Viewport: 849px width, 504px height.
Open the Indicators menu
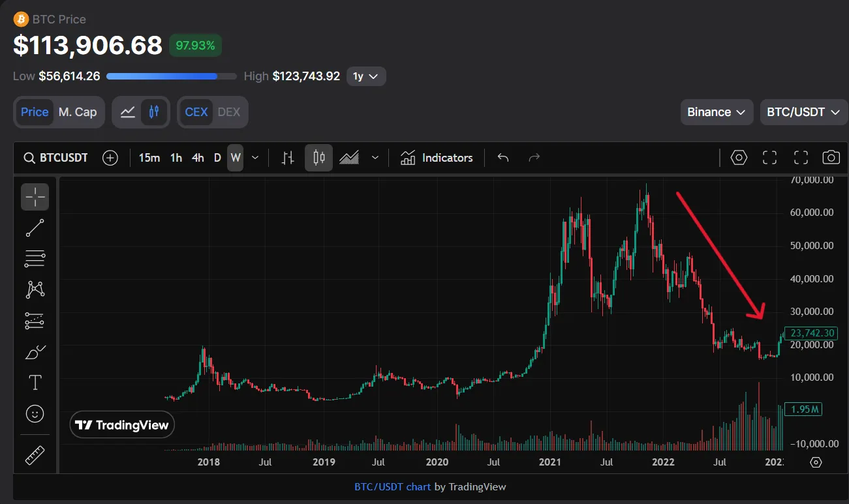(x=437, y=158)
